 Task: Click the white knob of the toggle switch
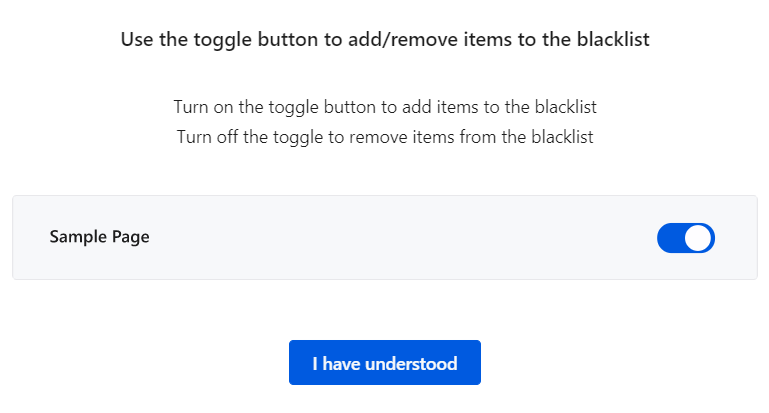click(x=698, y=238)
